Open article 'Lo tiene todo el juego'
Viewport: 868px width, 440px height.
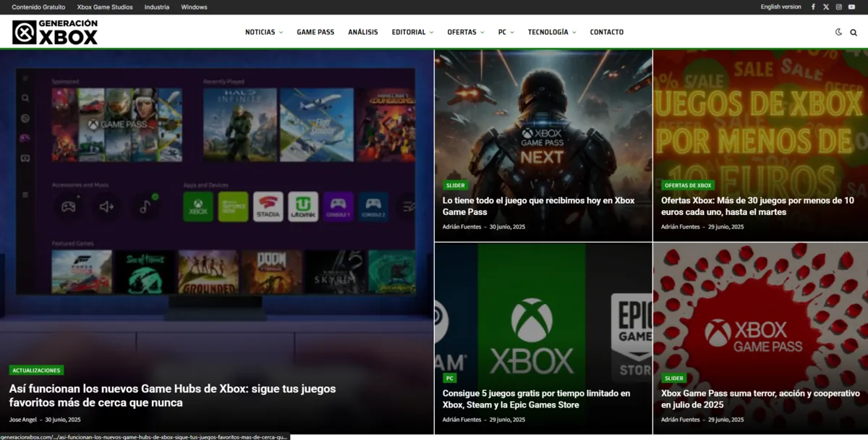539,206
